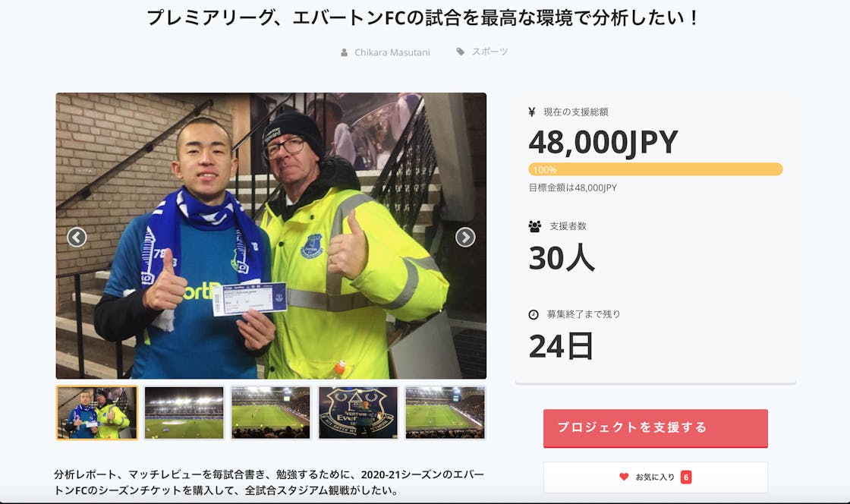
Task: Click the clock icon beside 募集終了まで残り
Action: click(x=534, y=314)
